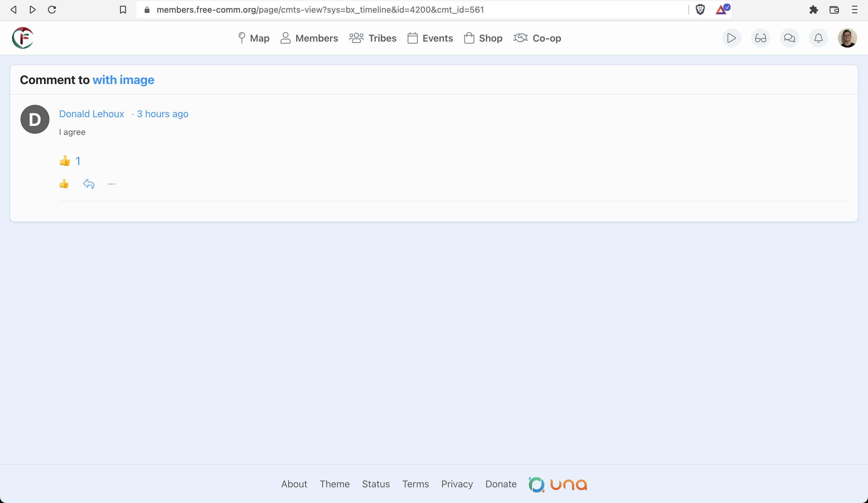View who liked via count 1
The width and height of the screenshot is (868, 503).
click(x=78, y=161)
